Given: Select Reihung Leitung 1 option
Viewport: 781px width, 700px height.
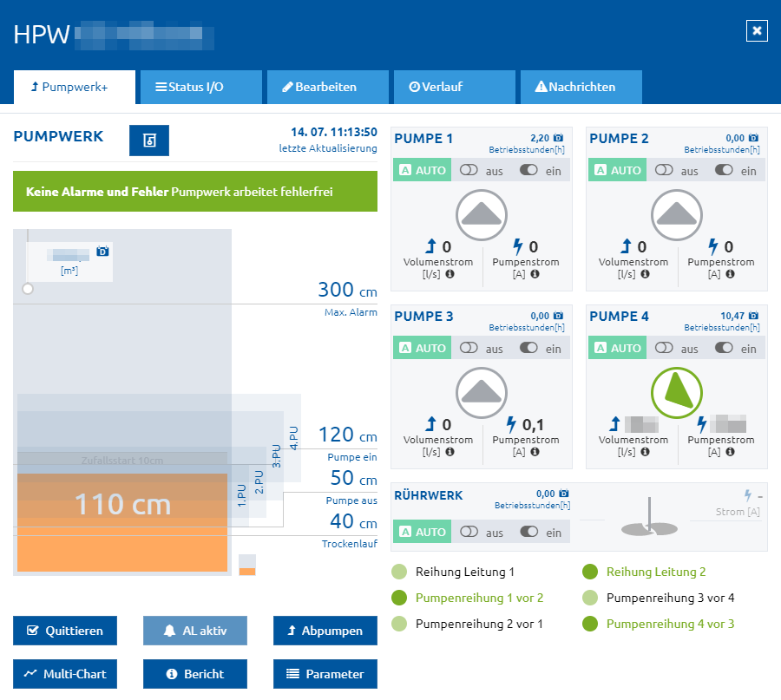Looking at the screenshot, I should [x=453, y=572].
